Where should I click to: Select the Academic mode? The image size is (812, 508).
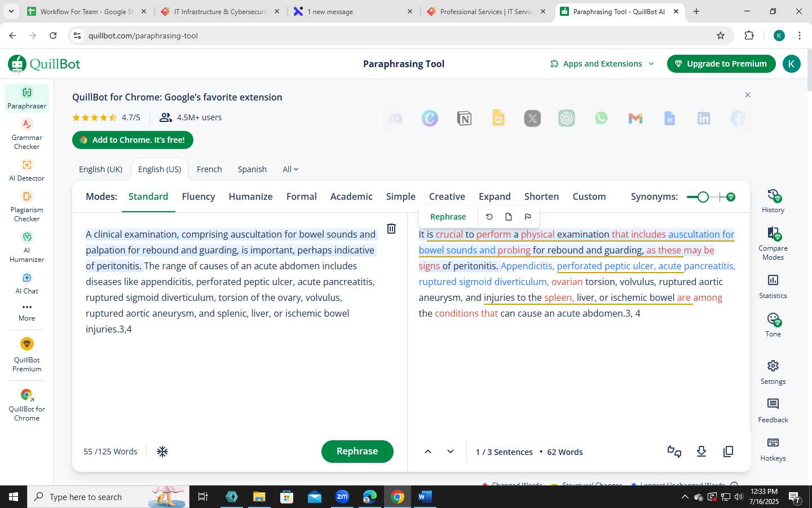[351, 196]
